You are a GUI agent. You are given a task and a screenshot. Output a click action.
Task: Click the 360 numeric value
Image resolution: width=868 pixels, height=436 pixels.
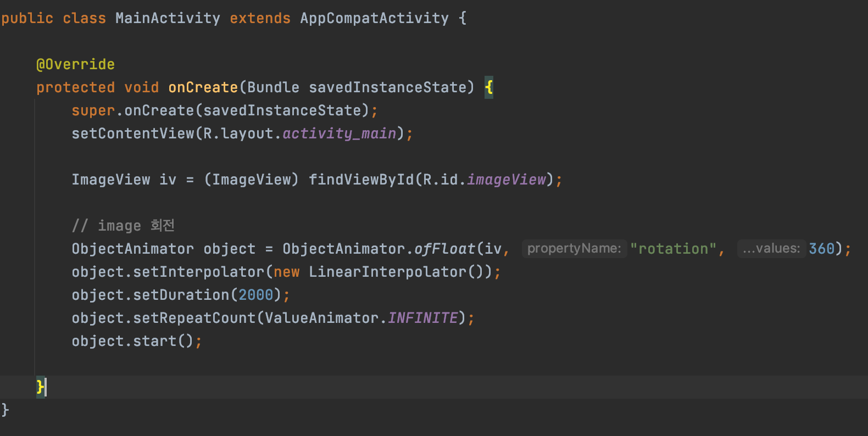(x=821, y=249)
